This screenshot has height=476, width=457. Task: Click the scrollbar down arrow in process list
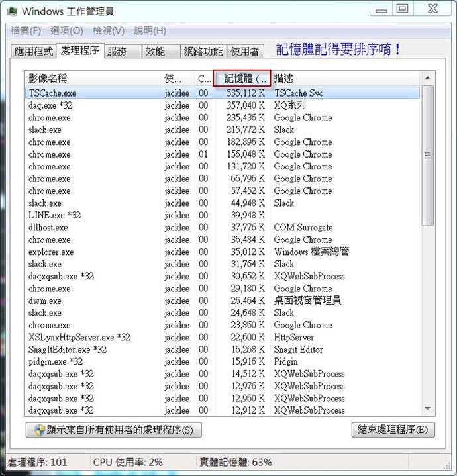[427, 409]
